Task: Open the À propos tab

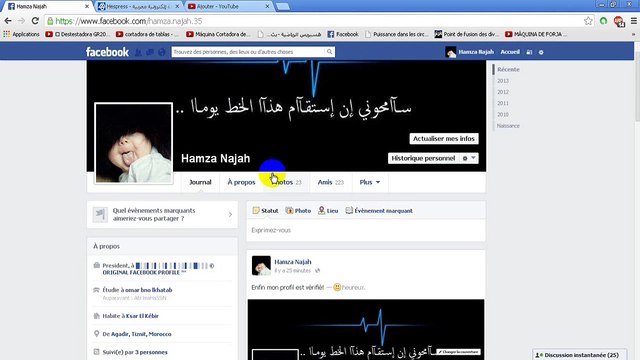Action: click(x=241, y=182)
